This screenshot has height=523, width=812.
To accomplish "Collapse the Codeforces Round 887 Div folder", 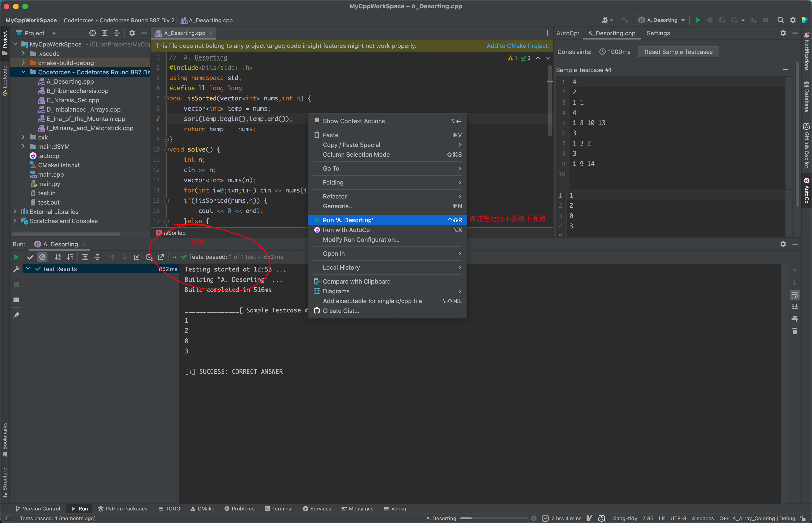I will [23, 72].
